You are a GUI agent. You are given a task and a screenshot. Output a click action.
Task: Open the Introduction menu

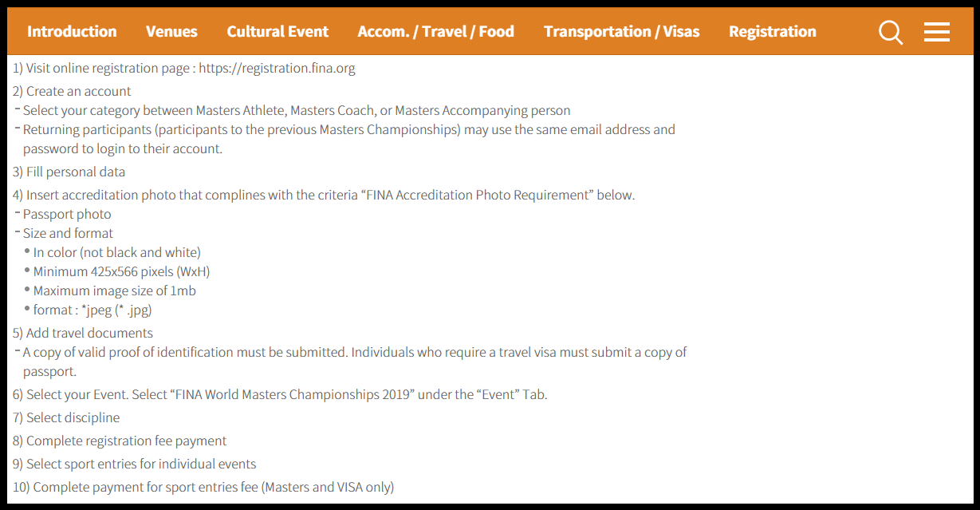72,32
